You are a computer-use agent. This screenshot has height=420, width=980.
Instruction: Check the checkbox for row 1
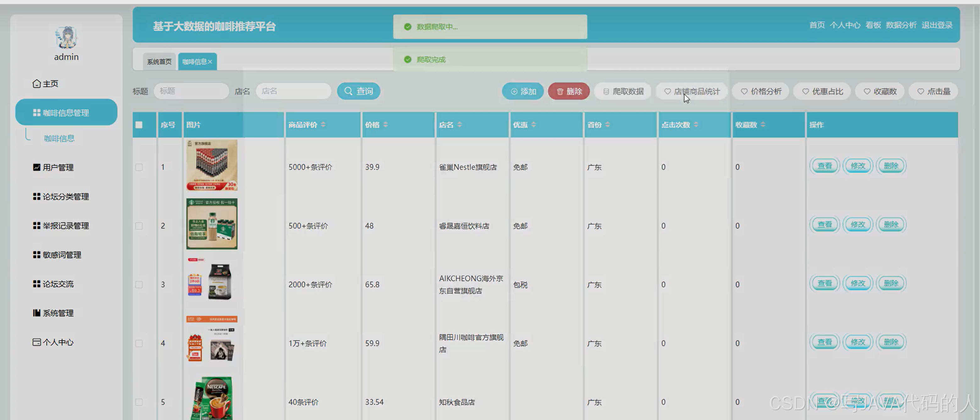(139, 167)
